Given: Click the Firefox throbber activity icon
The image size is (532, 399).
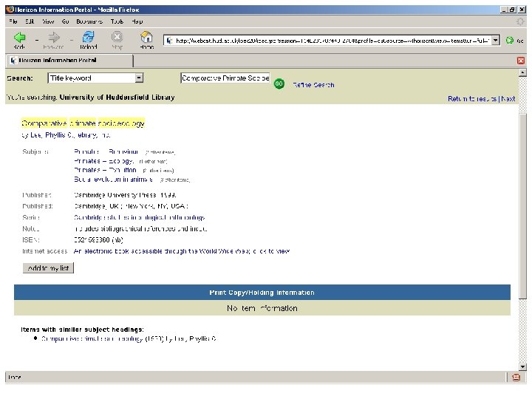Looking at the screenshot, I should click(520, 21).
